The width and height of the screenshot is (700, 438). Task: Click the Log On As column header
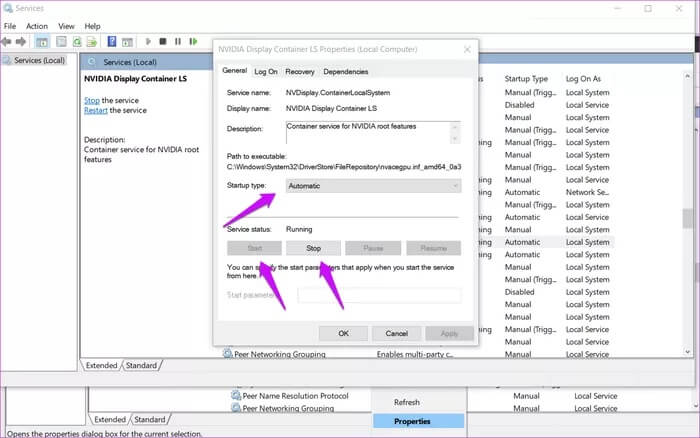(x=583, y=79)
